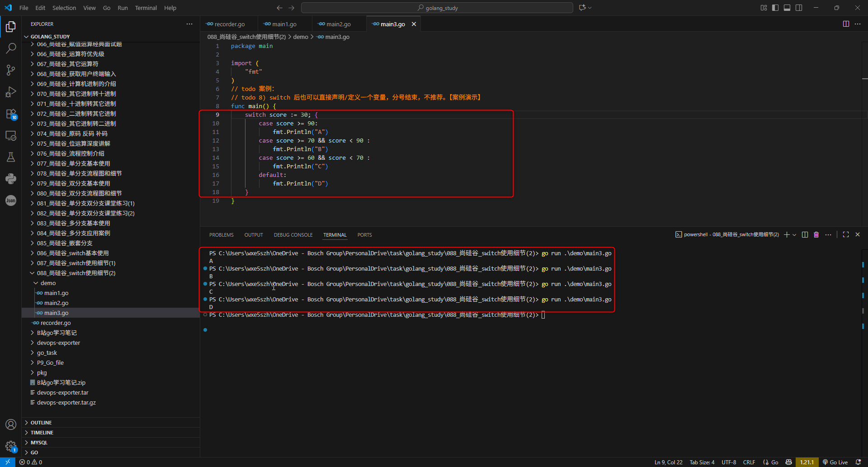Open the Manage gear menu

click(x=11, y=447)
